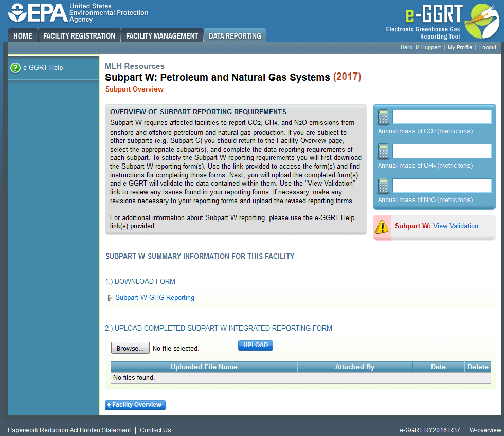Click the Annual mass of CO2 input field
This screenshot has width=504, height=436.
tap(442, 117)
